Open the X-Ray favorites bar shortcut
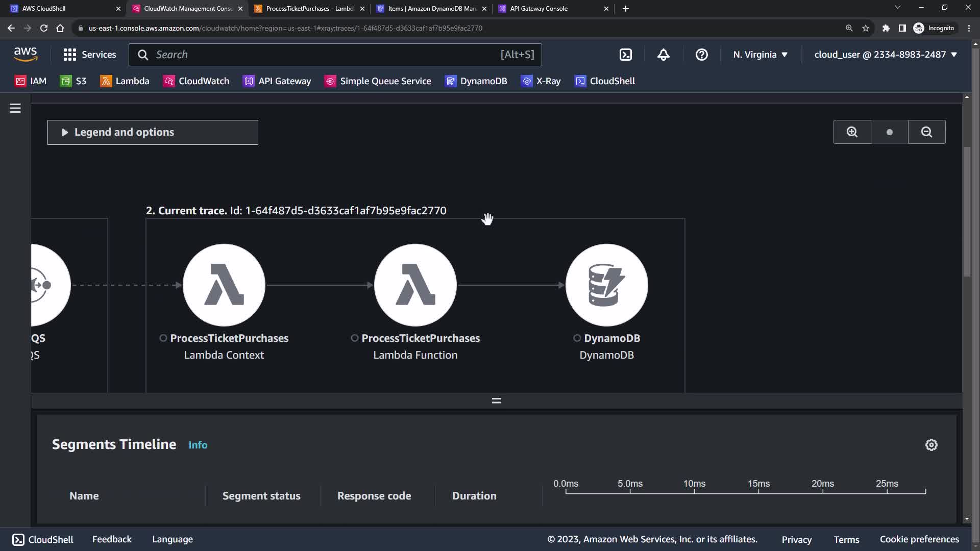This screenshot has height=551, width=980. pos(541,81)
